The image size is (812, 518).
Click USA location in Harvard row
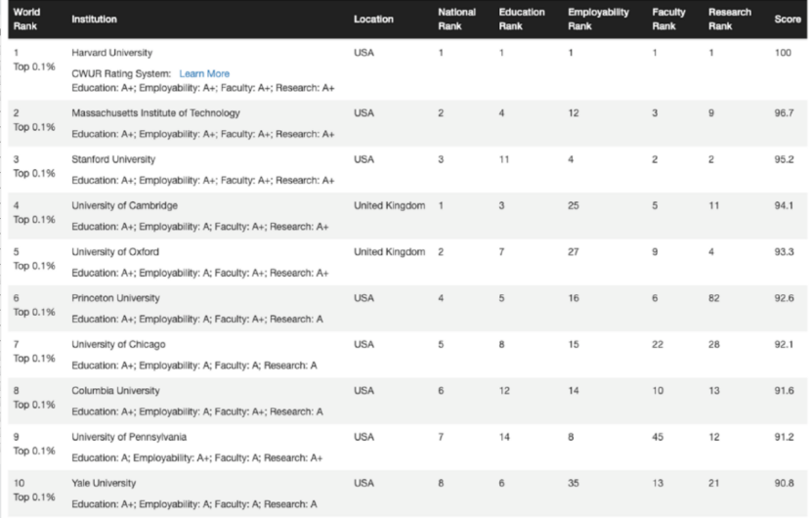pos(363,53)
